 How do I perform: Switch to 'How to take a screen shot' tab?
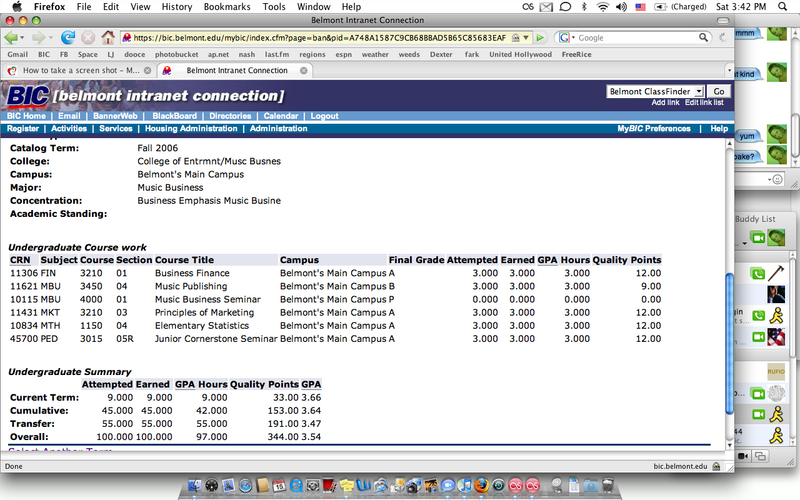(80, 70)
